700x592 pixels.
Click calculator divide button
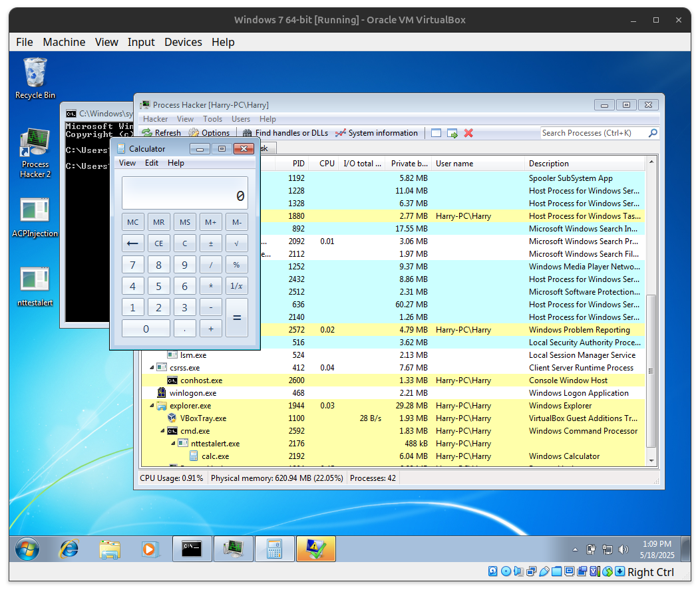[x=211, y=265]
